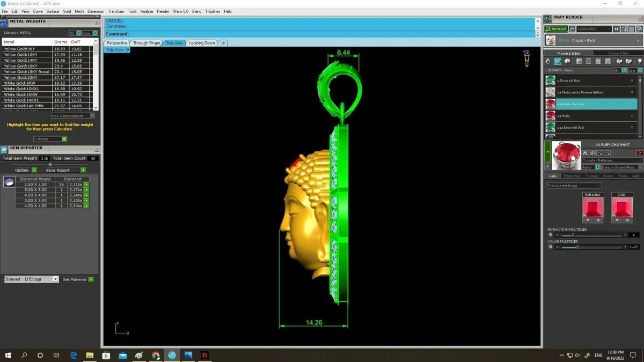The width and height of the screenshot is (644, 362).
Task: Switch to the Looking Down viewport tab
Action: click(202, 43)
